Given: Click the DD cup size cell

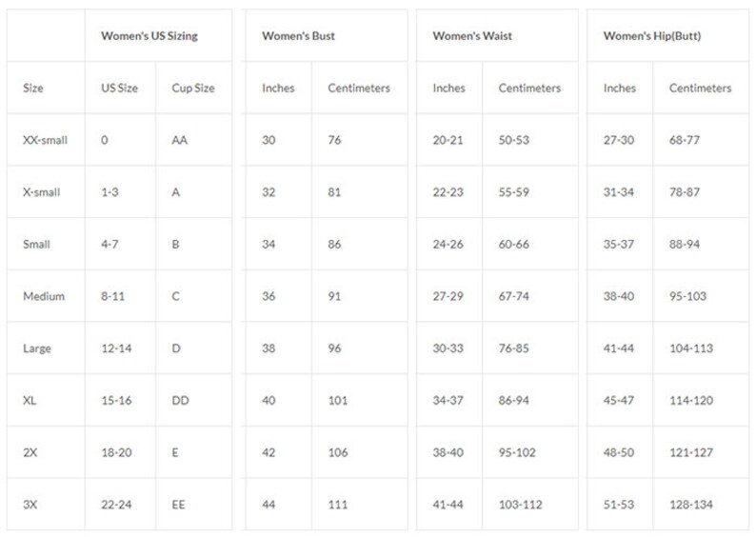Looking at the screenshot, I should click(x=180, y=401).
